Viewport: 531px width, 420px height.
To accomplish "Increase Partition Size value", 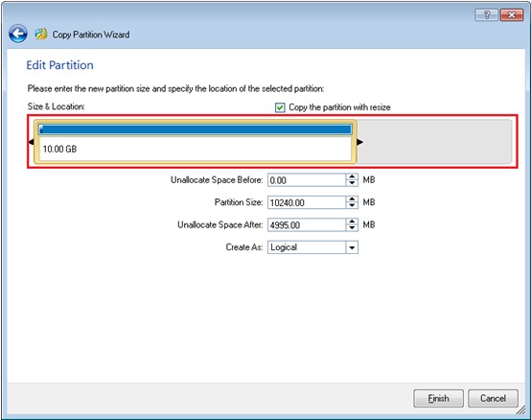I will (352, 199).
